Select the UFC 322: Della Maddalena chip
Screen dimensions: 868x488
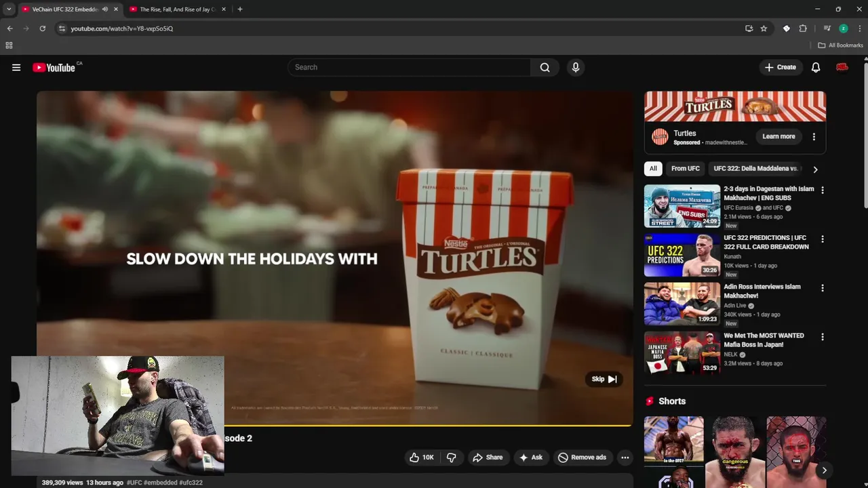coord(756,169)
